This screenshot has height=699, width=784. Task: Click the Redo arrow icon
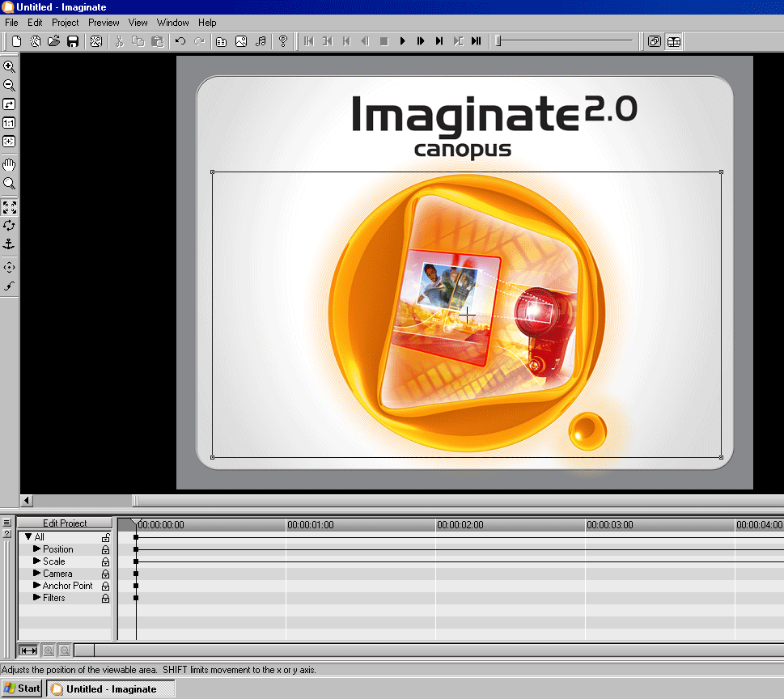pyautogui.click(x=200, y=41)
